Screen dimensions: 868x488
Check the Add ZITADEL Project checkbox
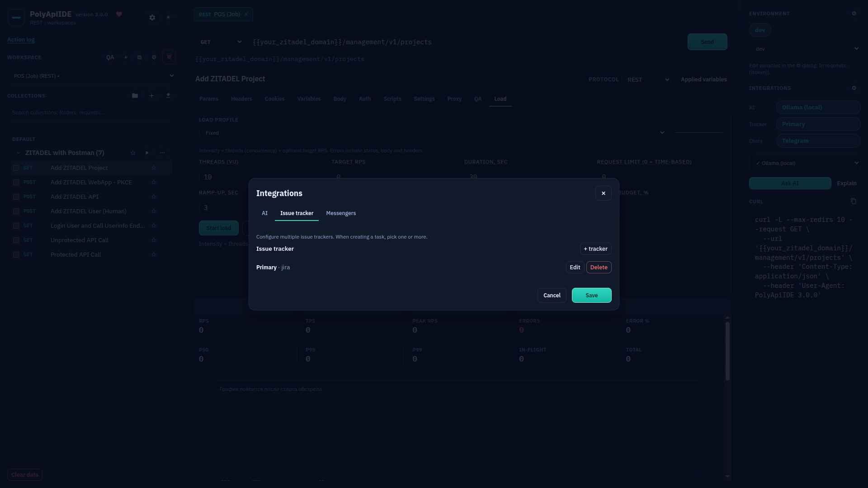16,168
